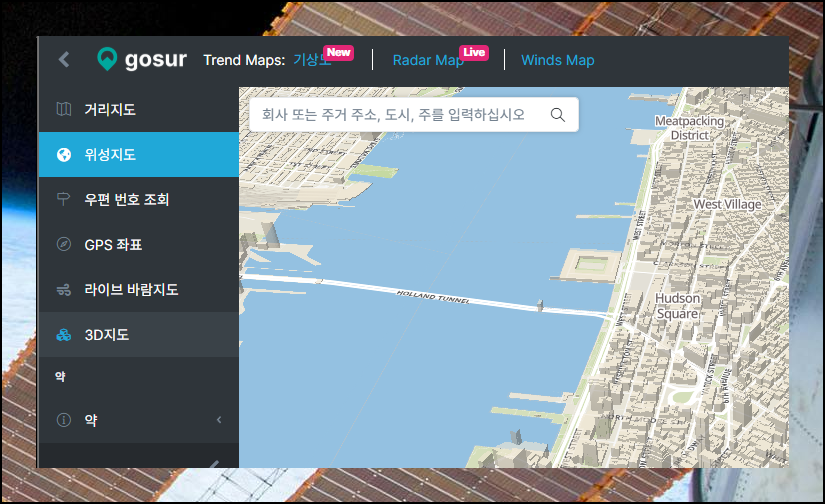Image resolution: width=825 pixels, height=504 pixels.
Task: Click the gosur pin logo icon
Action: tap(107, 59)
